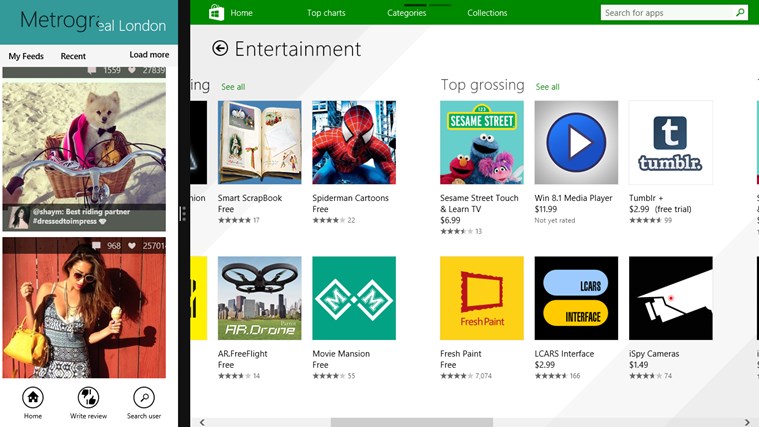Click See all next to Top grossing
Screen dimensions: 759x427
coord(547,87)
